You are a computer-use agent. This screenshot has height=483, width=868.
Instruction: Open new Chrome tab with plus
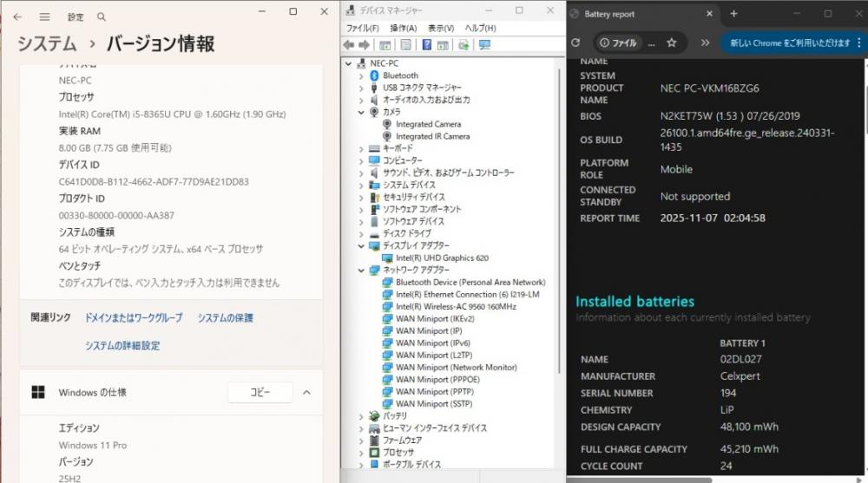pos(733,14)
